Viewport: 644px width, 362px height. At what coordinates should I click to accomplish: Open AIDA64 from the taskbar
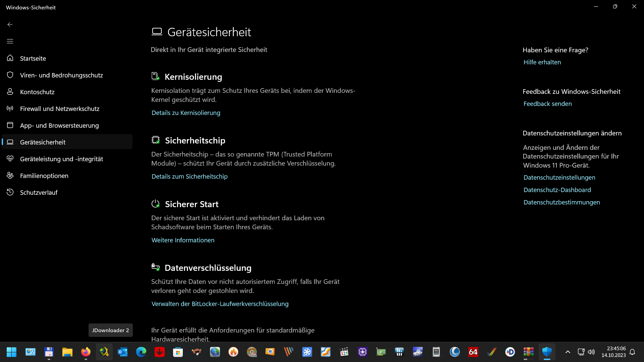473,352
